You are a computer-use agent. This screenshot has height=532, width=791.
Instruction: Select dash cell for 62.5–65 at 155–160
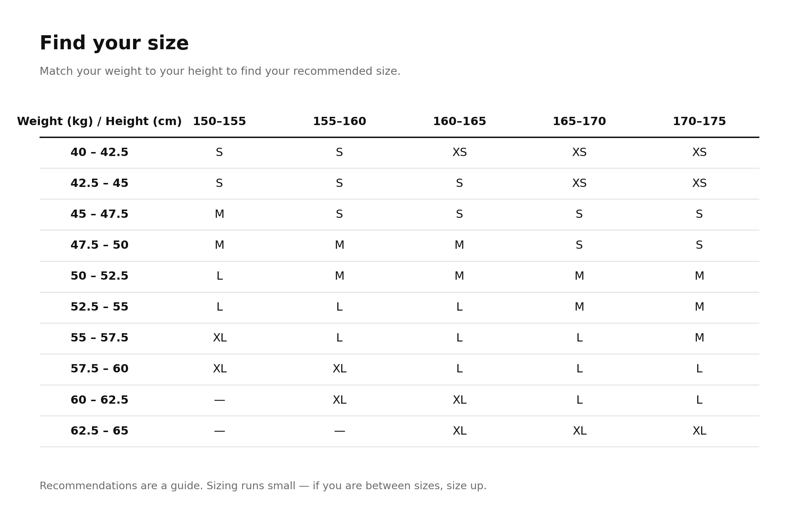(x=339, y=431)
